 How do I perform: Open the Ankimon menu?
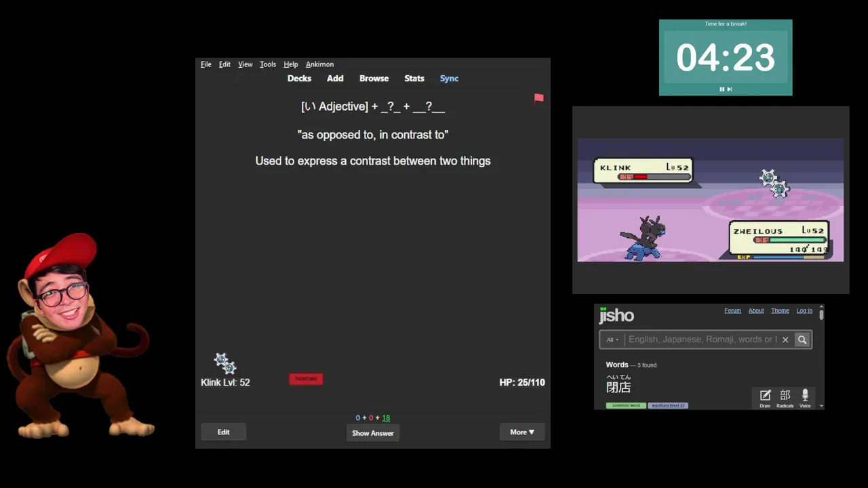point(319,64)
